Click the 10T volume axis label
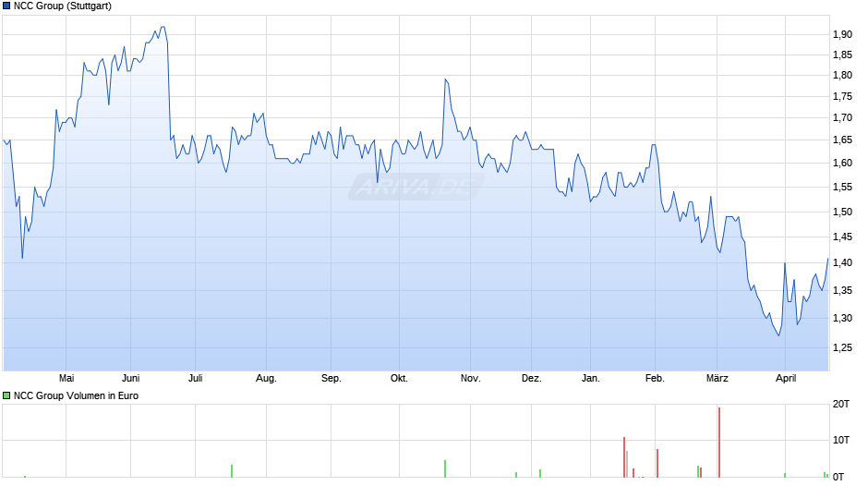The width and height of the screenshot is (868, 486). point(841,440)
